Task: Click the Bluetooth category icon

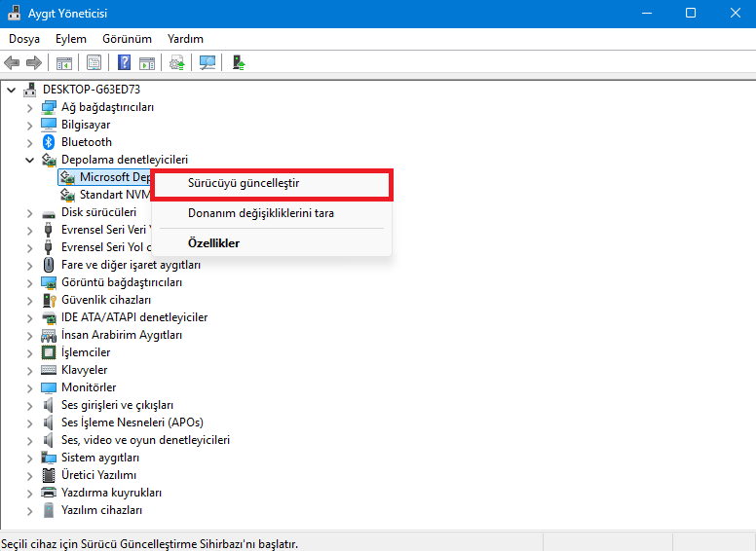Action: pyautogui.click(x=48, y=142)
